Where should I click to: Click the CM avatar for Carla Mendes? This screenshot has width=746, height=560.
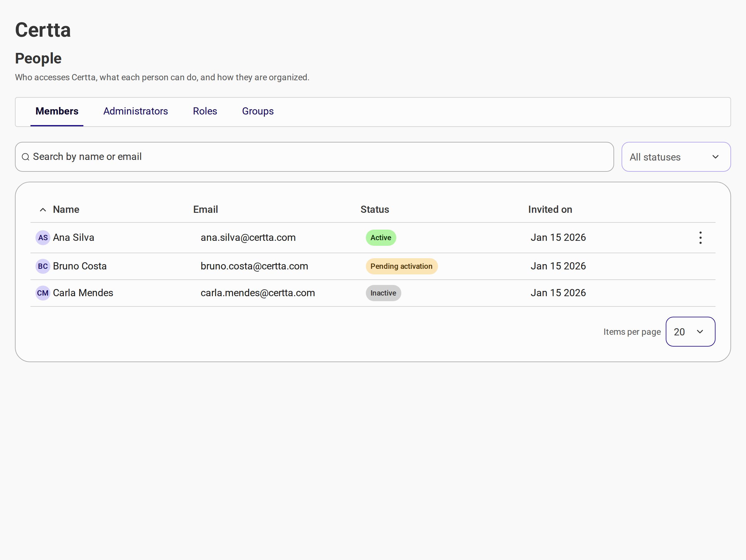point(43,293)
